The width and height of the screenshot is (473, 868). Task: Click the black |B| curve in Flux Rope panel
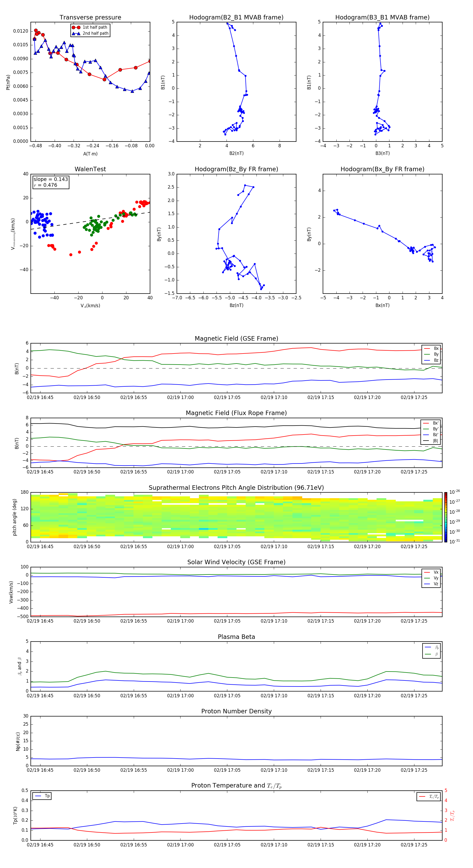click(x=236, y=427)
